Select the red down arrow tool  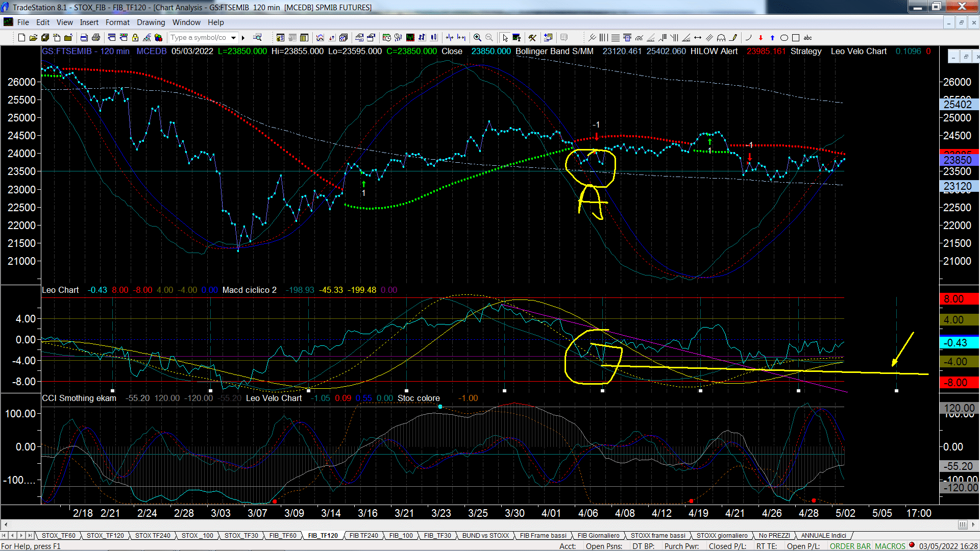761,38
